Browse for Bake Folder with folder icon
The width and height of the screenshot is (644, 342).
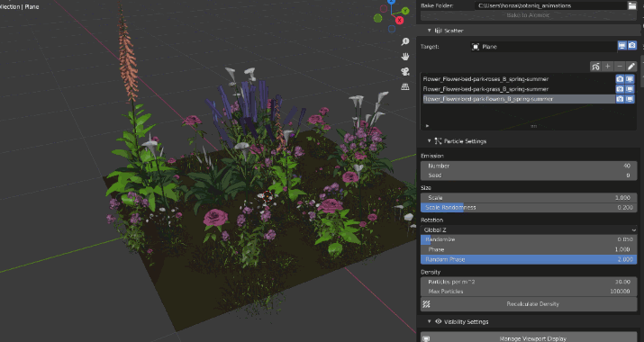coord(631,5)
